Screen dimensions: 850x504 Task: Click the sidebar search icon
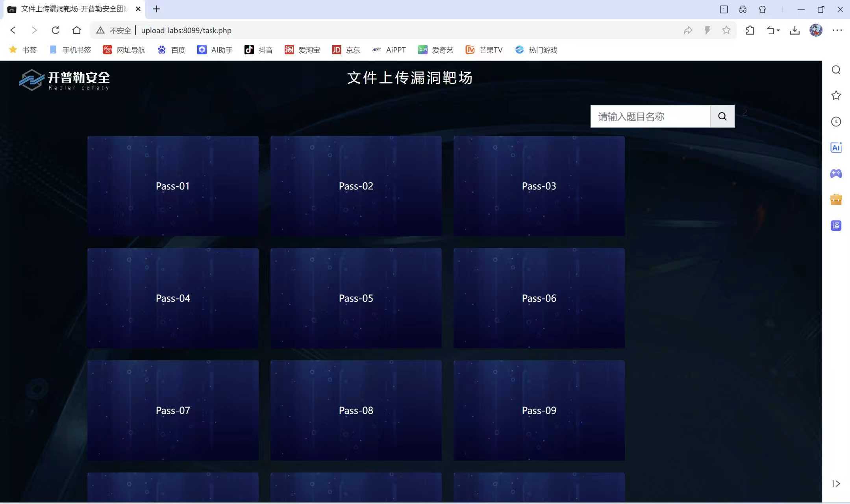point(836,70)
